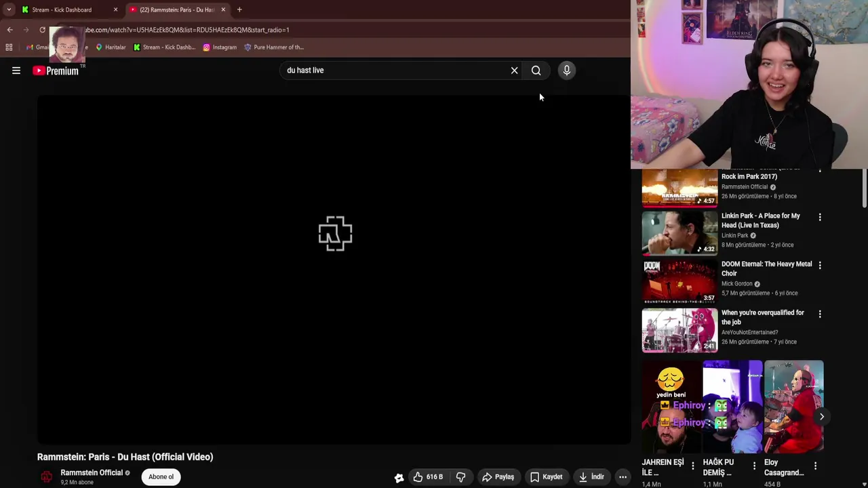The image size is (868, 488).
Task: Close the Kick Dashboard tab
Action: pyautogui.click(x=115, y=9)
